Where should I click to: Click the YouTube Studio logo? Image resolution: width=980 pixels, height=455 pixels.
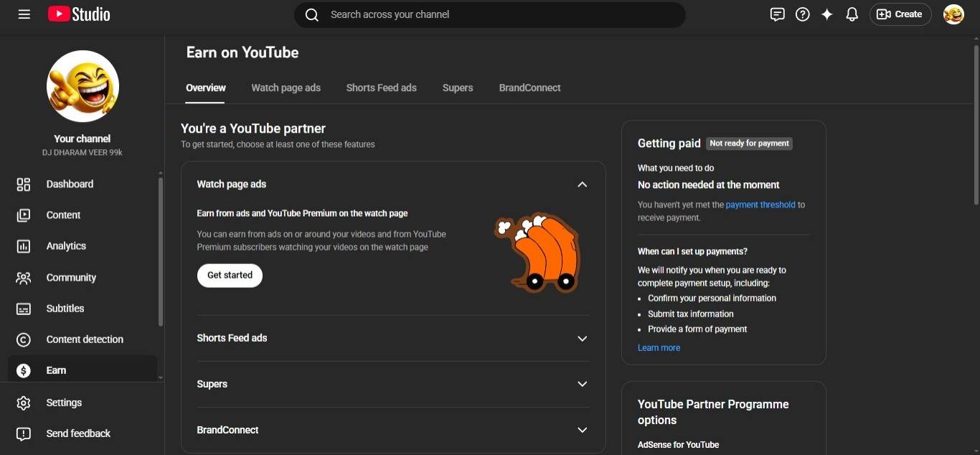coord(79,14)
